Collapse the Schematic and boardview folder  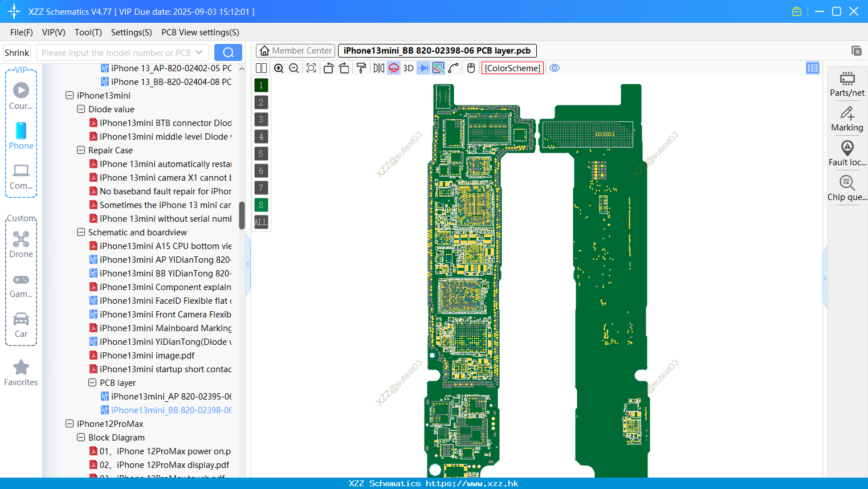click(x=81, y=233)
